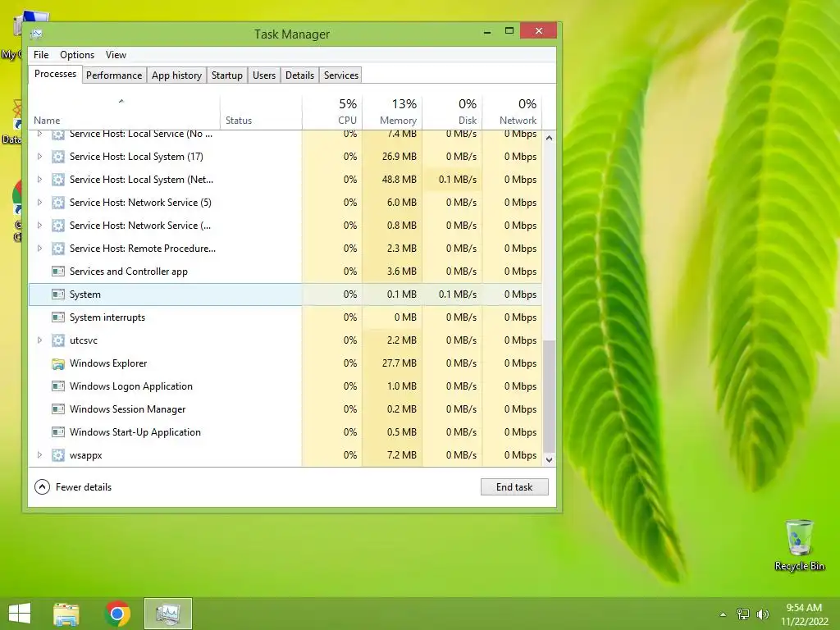
Task: Show hidden tray icons arrow
Action: click(x=724, y=614)
